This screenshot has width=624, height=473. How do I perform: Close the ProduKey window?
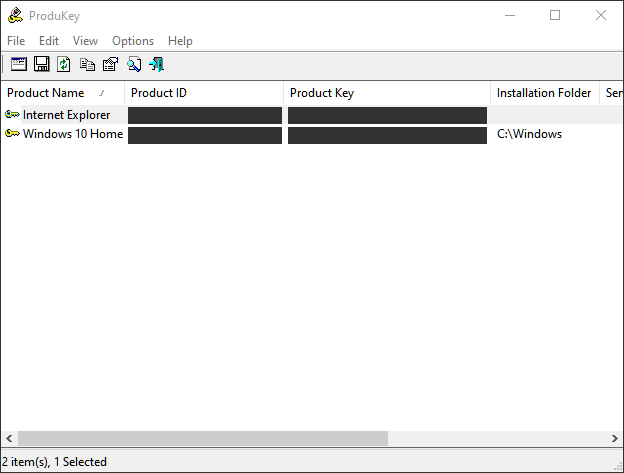(601, 16)
